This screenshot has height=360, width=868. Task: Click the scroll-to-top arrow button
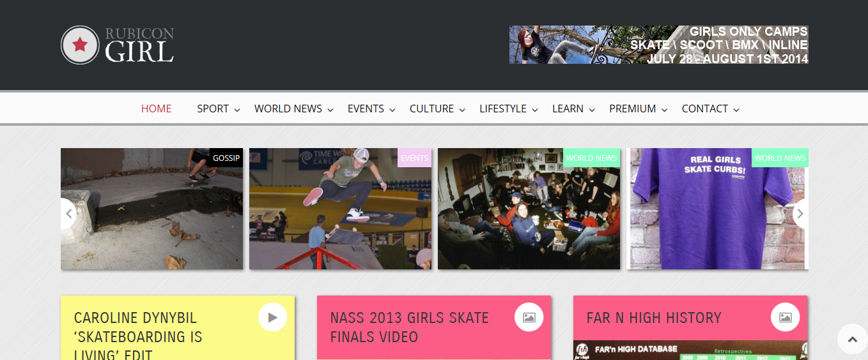pyautogui.click(x=853, y=340)
